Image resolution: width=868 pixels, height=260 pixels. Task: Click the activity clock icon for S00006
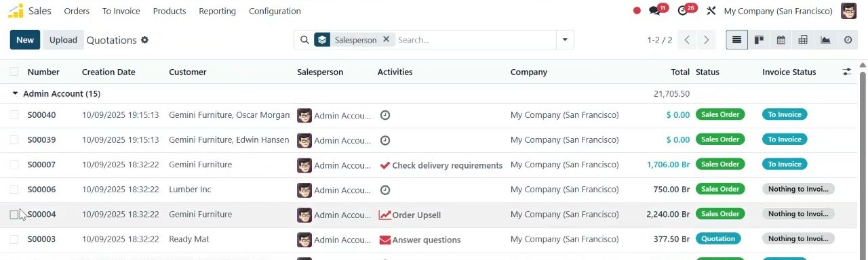(x=385, y=190)
